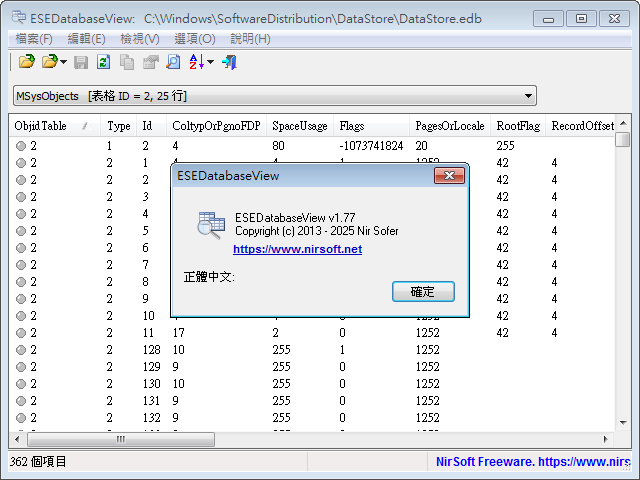The height and width of the screenshot is (480, 640).
Task: Open the MSysObjects table selector combo box
Action: tap(275, 96)
